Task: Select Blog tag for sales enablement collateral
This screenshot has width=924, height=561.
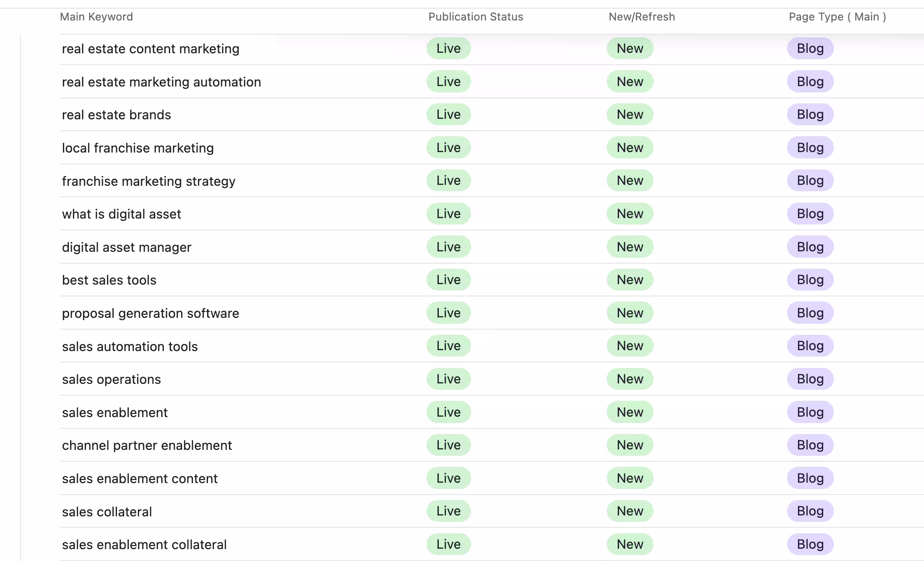Action: (810, 544)
